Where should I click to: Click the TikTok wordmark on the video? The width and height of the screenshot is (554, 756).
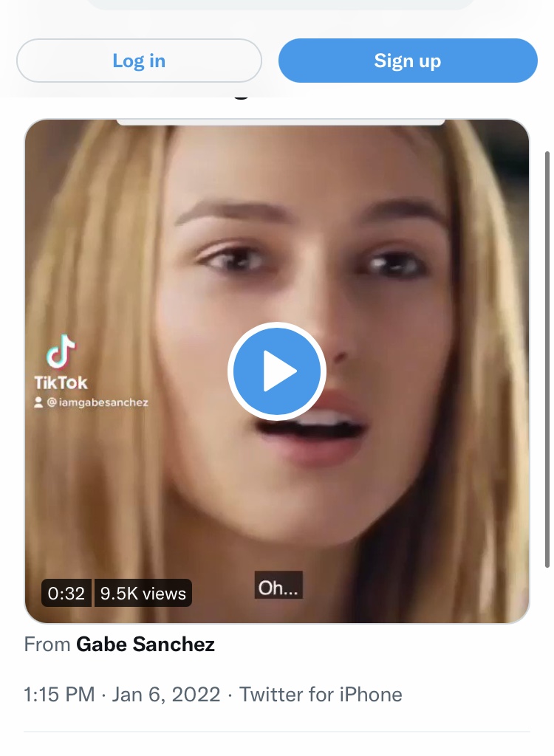pyautogui.click(x=61, y=383)
